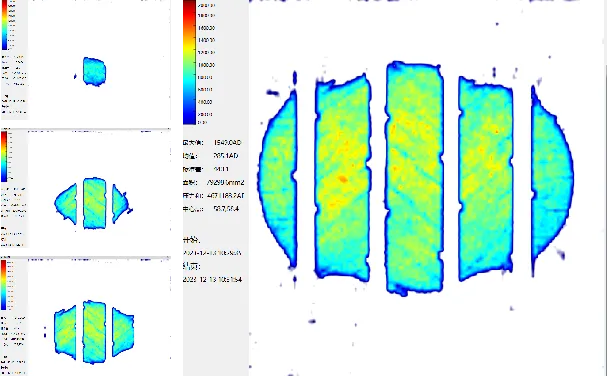The image size is (607, 376).
Task: Select the bottom thumbnail pressure map
Action: tap(99, 316)
